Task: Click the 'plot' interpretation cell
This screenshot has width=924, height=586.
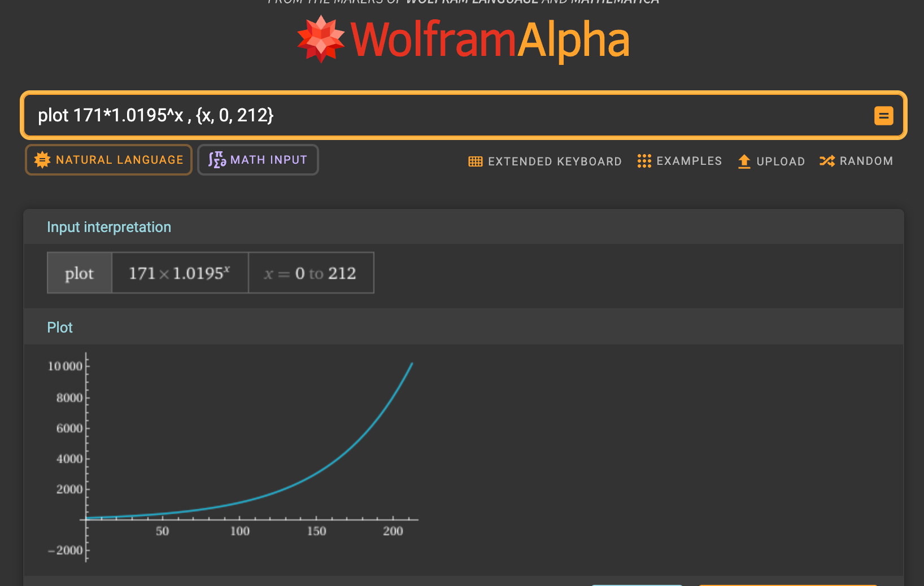Action: pyautogui.click(x=80, y=273)
